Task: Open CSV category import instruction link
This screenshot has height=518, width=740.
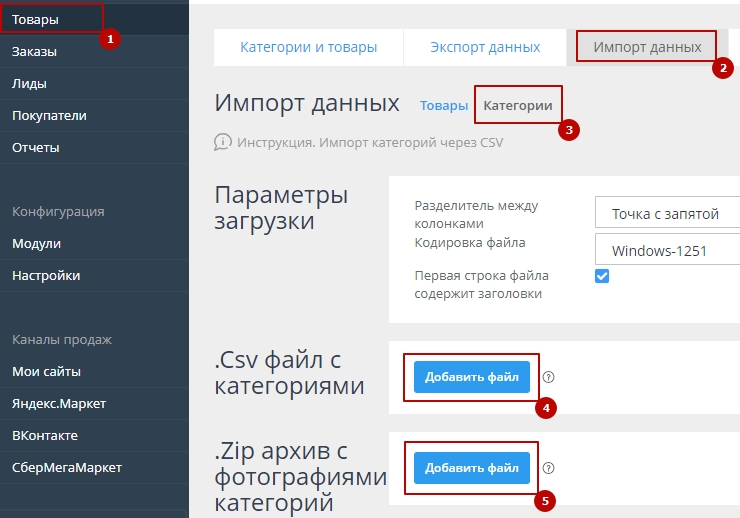Action: click(x=370, y=142)
